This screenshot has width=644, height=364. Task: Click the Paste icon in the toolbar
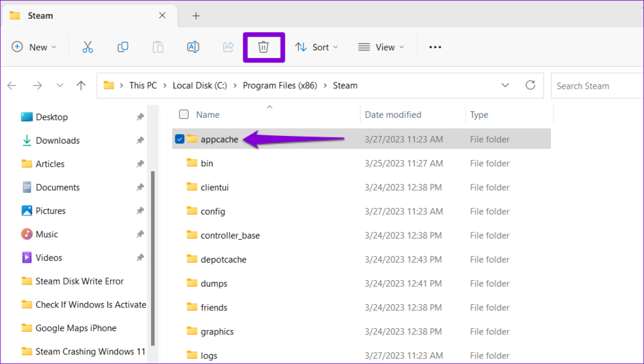click(158, 47)
